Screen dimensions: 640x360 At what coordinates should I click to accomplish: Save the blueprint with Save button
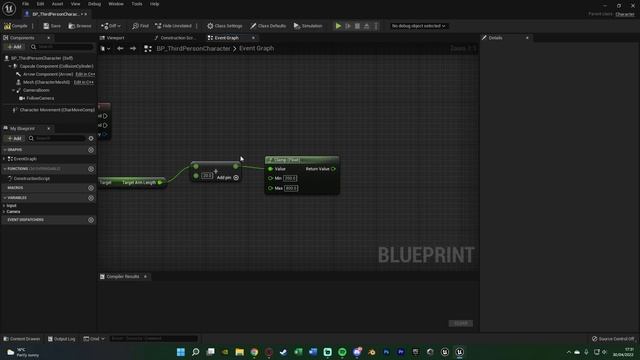click(52, 26)
